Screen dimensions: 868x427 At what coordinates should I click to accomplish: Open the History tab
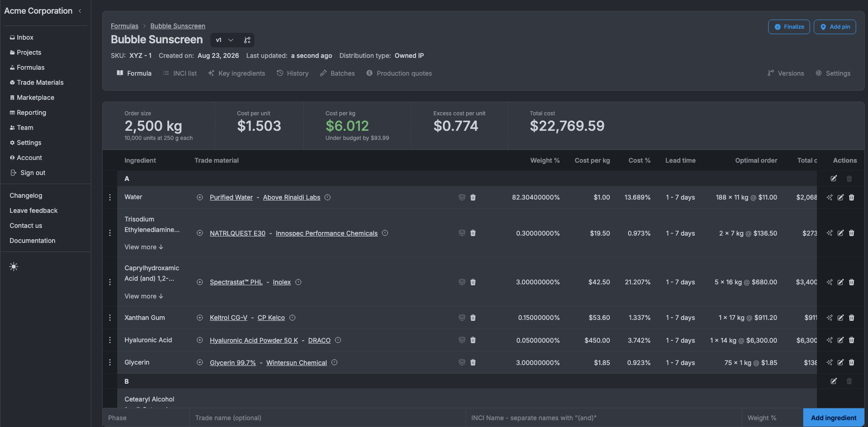click(292, 73)
